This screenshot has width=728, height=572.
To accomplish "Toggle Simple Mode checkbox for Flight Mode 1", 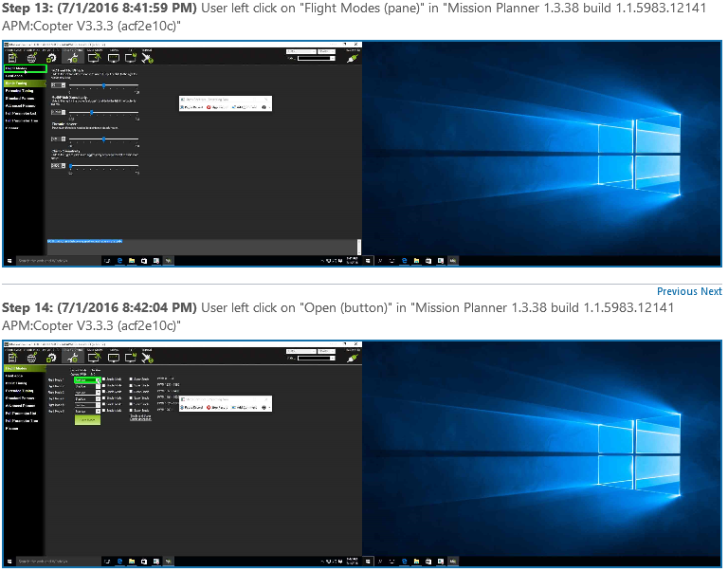I will click(104, 379).
